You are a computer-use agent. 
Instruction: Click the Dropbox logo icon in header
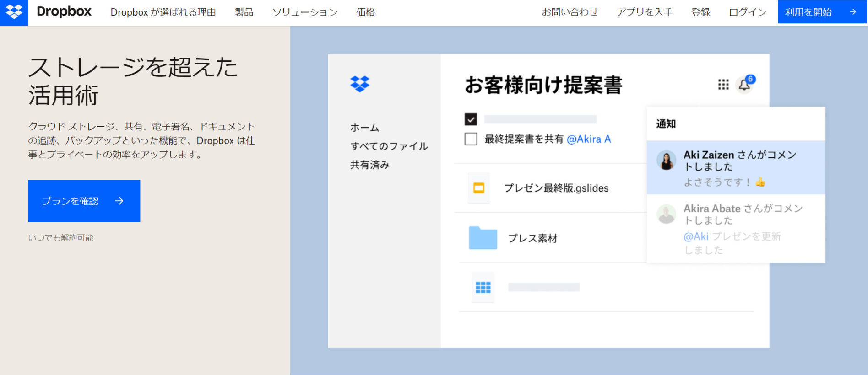pyautogui.click(x=14, y=12)
